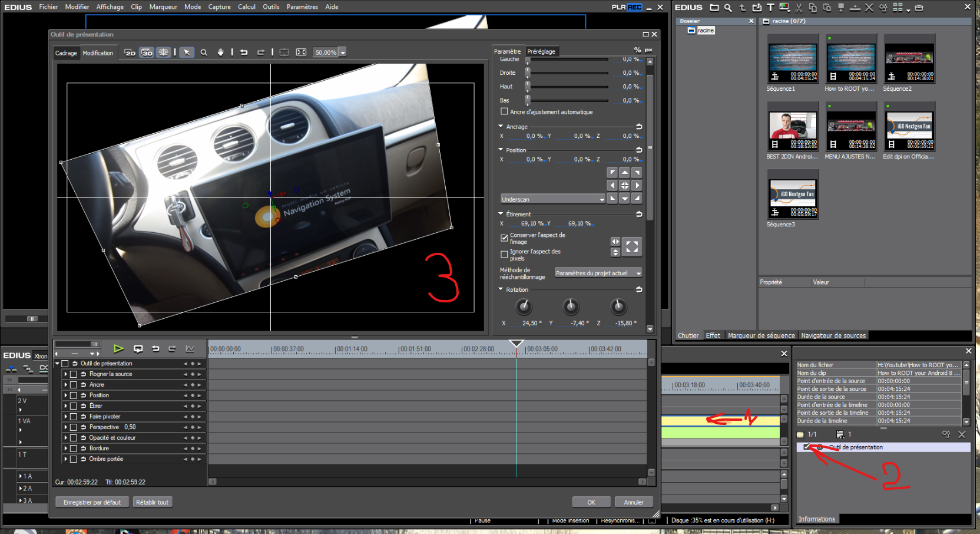Click 'Rétablir tout' button

tap(152, 502)
